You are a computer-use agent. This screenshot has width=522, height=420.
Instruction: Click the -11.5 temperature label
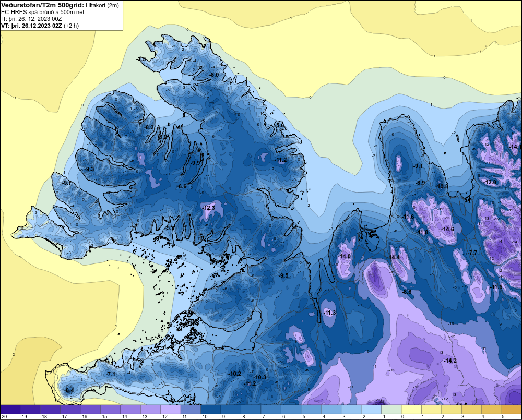496,287
